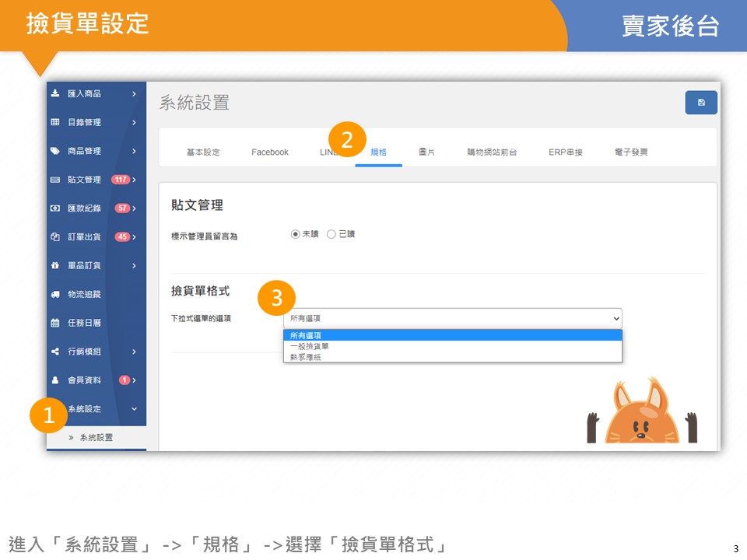The width and height of the screenshot is (747, 560).
Task: Click the 匯款紀錄 money icon
Action: point(55,208)
